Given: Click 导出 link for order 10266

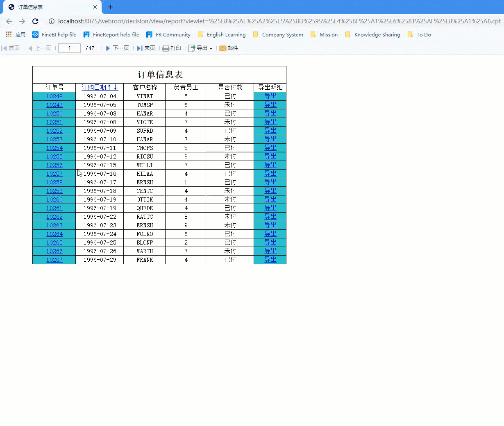Looking at the screenshot, I should 270,251.
